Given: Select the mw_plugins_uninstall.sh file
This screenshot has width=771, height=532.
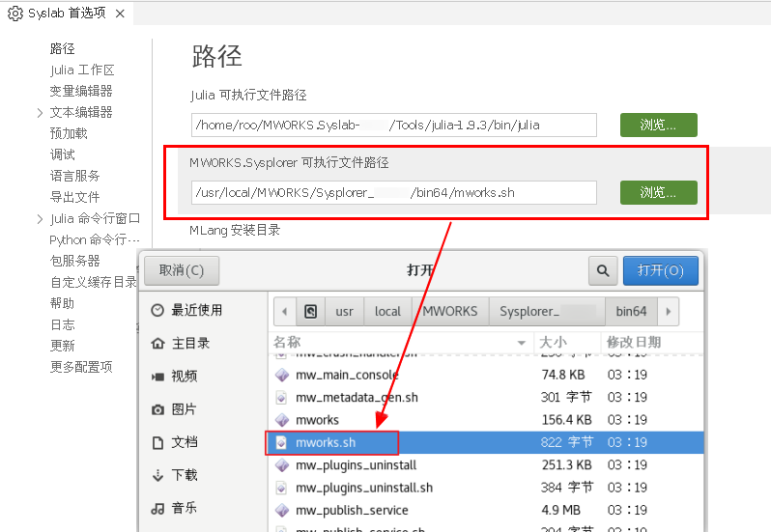Looking at the screenshot, I should pos(364,488).
